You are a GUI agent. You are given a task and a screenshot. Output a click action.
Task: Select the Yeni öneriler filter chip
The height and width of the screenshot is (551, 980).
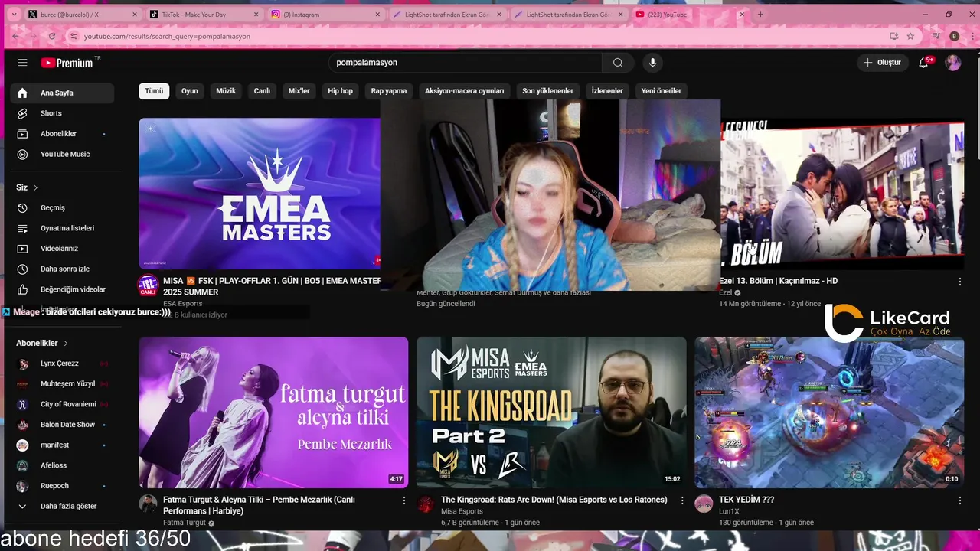click(x=661, y=91)
